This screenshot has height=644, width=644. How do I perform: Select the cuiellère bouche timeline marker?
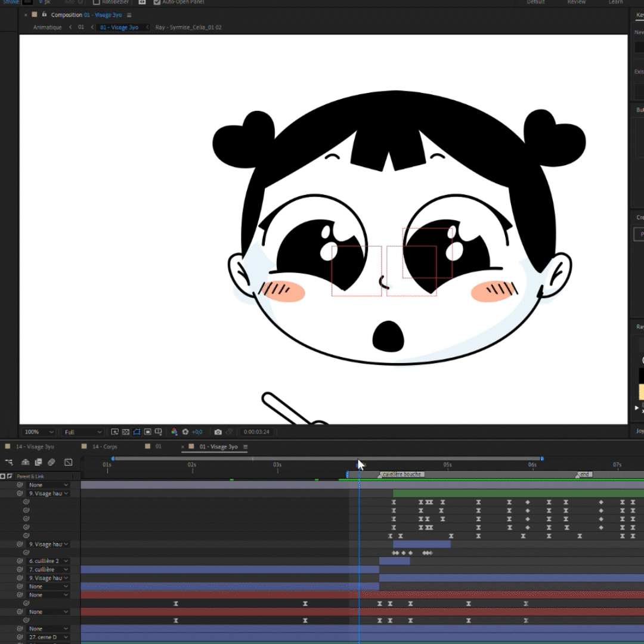coord(401,475)
